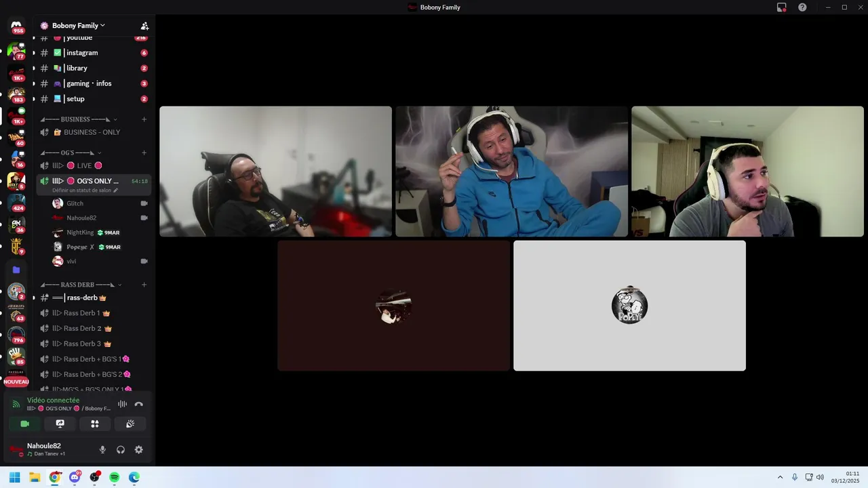
Task: Open server icon with 183 badge
Action: (x=16, y=94)
